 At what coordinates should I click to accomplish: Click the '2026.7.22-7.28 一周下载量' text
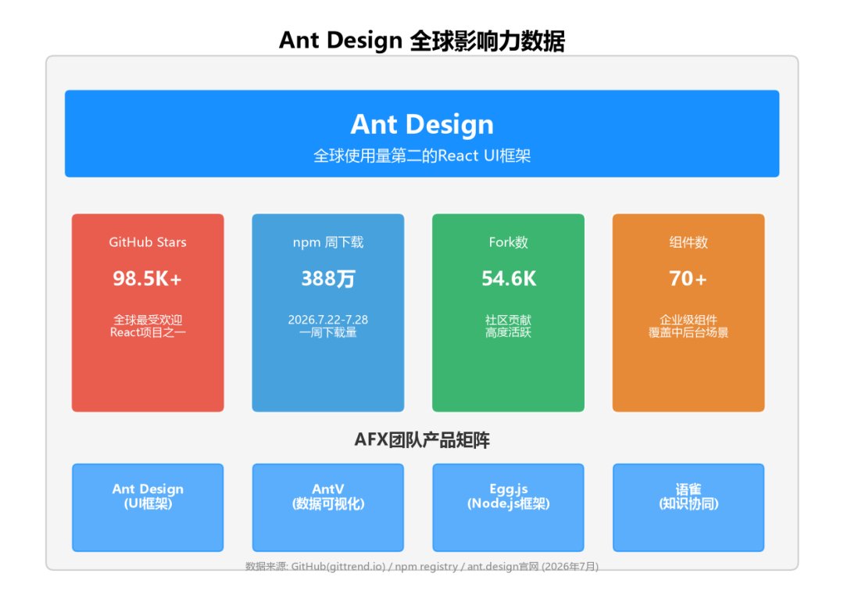coord(327,326)
